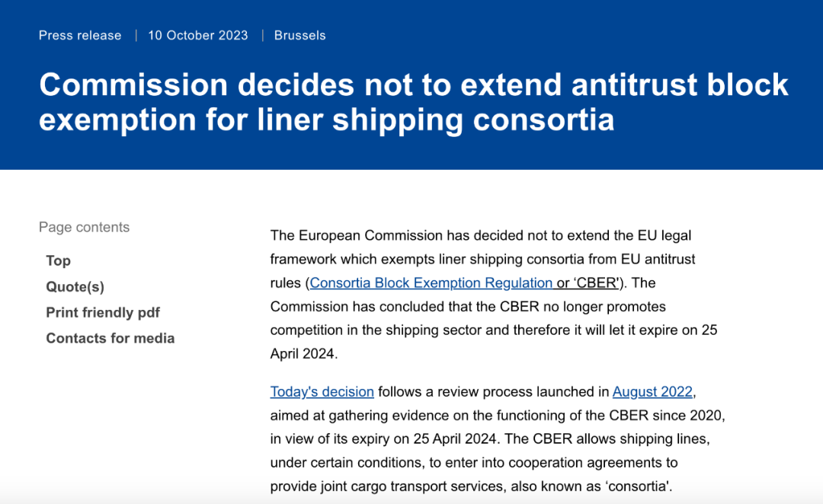The image size is (823, 504).
Task: Click the Press release label
Action: pyautogui.click(x=80, y=35)
